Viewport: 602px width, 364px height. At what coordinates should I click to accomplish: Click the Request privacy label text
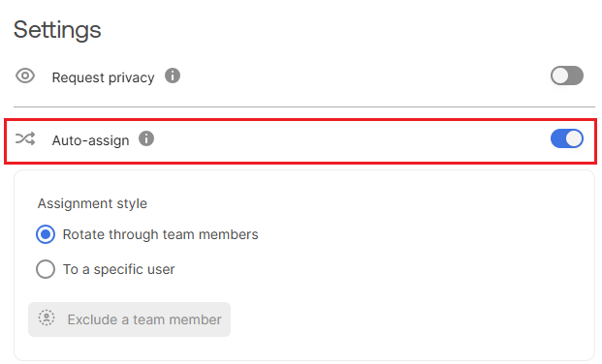tap(104, 77)
